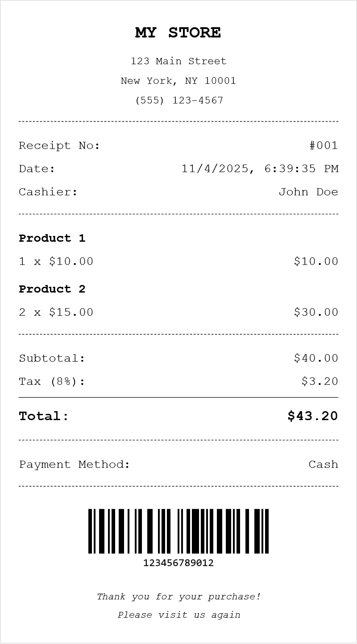Click the Product 1 item name

tap(52, 238)
